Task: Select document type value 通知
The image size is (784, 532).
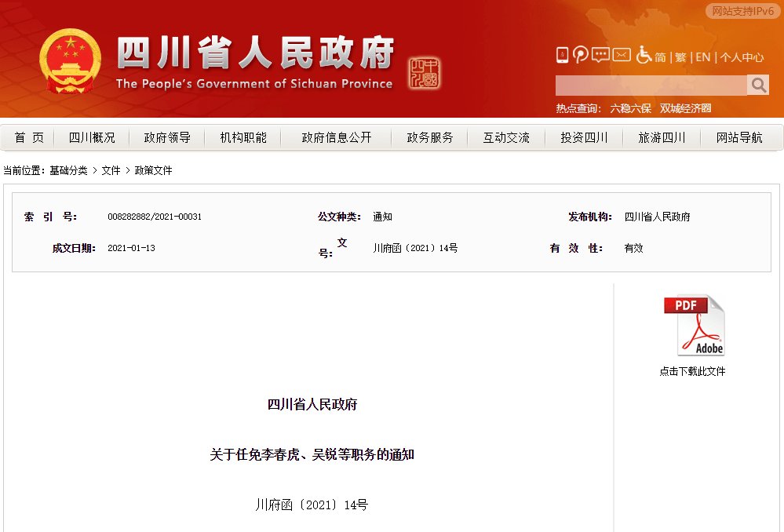Action: tap(382, 217)
